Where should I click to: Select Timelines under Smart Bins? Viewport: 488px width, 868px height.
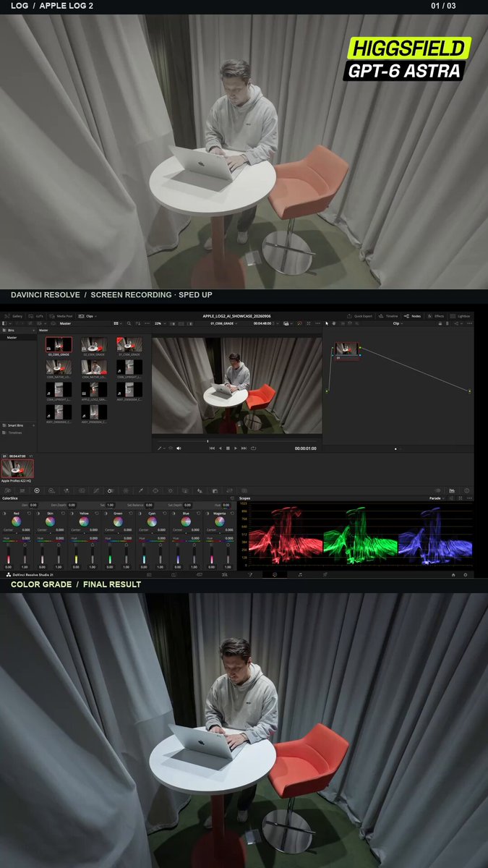(x=14, y=433)
